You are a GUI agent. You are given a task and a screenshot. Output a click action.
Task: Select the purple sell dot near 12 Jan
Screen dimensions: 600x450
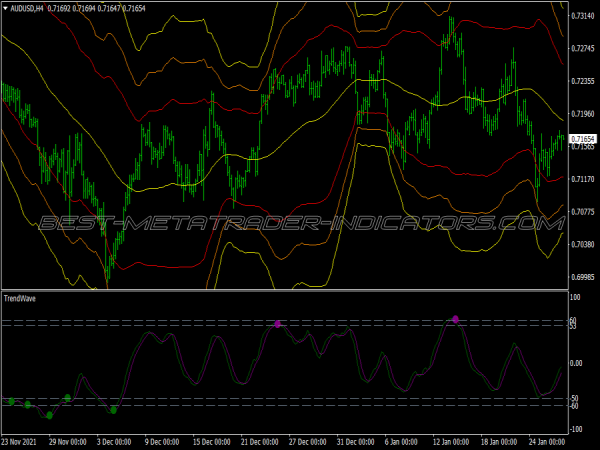[x=455, y=319]
